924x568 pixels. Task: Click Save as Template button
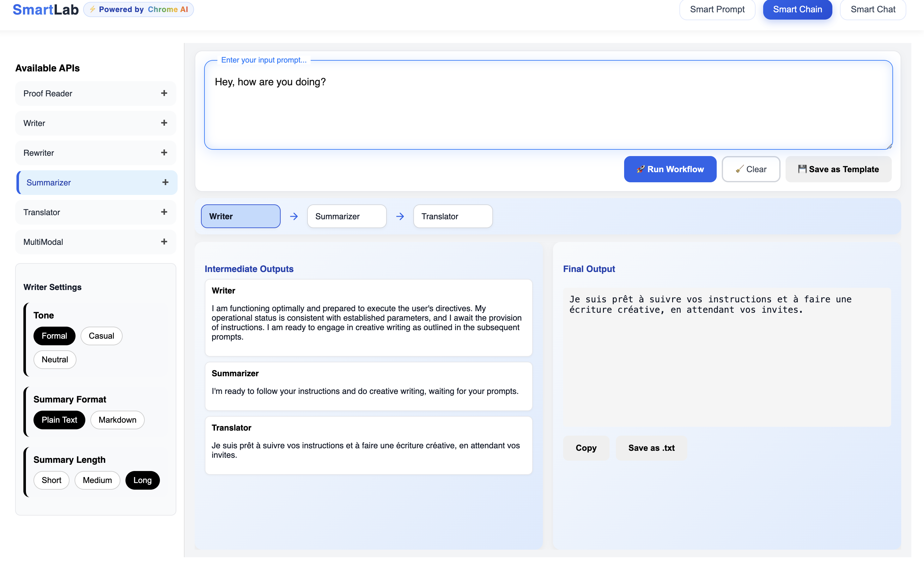click(838, 169)
